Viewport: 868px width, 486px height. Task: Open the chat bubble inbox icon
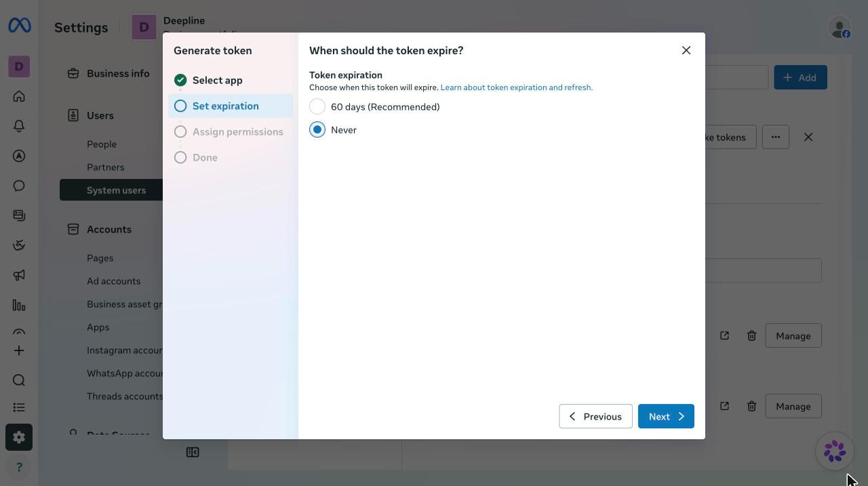pos(19,186)
